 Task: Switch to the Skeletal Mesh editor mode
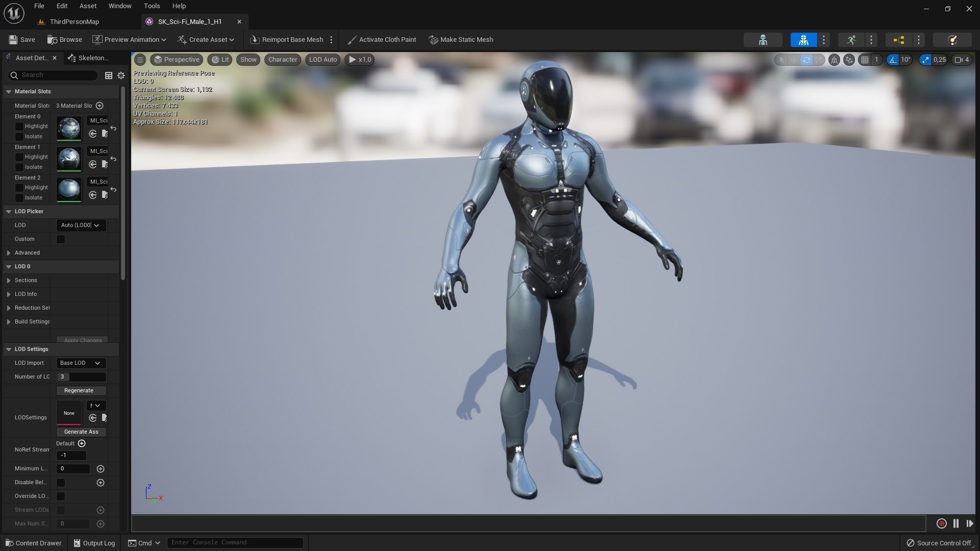[803, 40]
